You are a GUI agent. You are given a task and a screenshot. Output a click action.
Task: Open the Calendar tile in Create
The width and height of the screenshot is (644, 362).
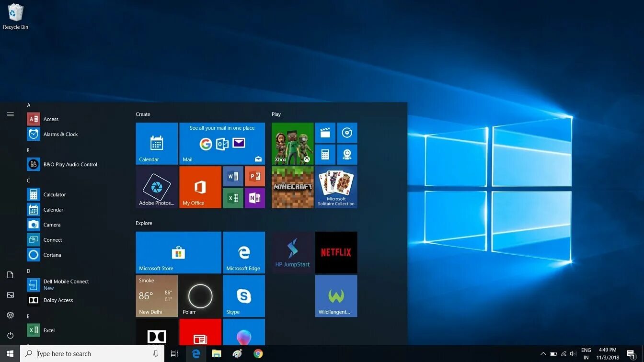click(x=157, y=144)
